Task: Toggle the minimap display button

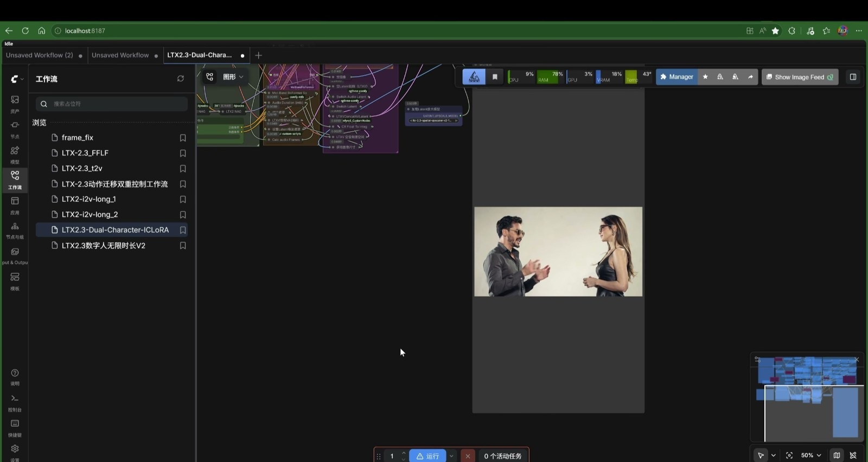Action: pos(837,455)
